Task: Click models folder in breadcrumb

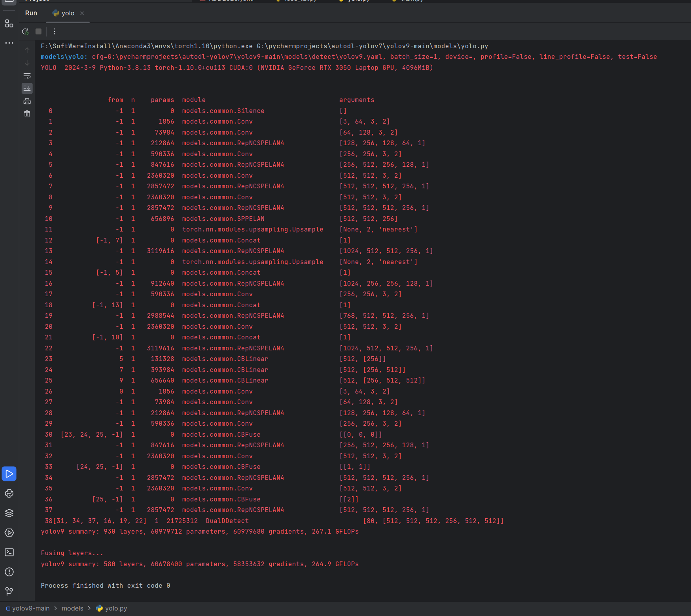Action: coord(73,608)
